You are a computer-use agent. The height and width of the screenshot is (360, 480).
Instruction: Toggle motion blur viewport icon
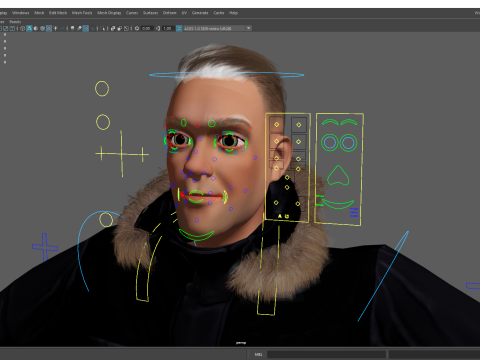79,28
